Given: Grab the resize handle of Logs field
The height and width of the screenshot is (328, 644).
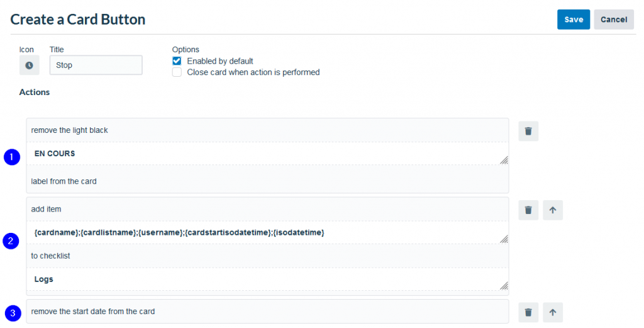Looking at the screenshot, I should pos(504,286).
